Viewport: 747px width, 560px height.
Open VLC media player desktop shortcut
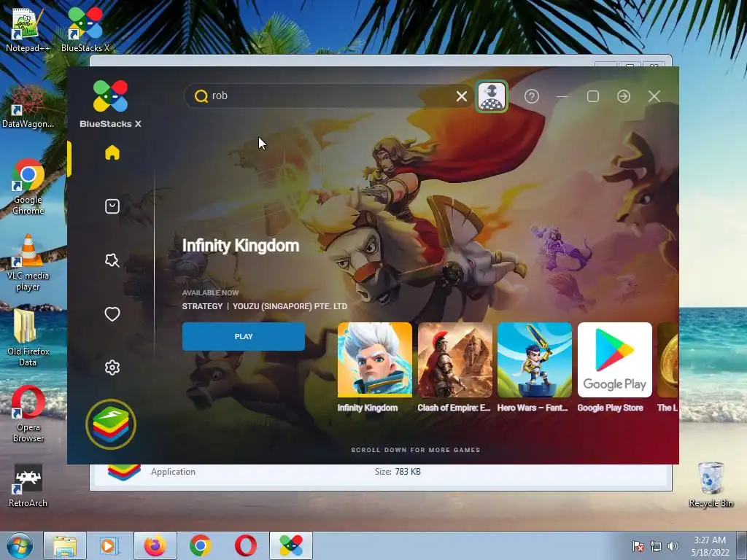click(28, 262)
